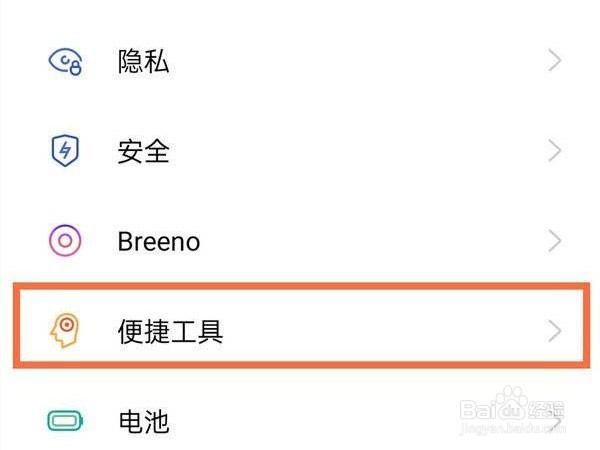Tap the Convenience Tools head icon
This screenshot has width=600, height=450.
click(66, 331)
